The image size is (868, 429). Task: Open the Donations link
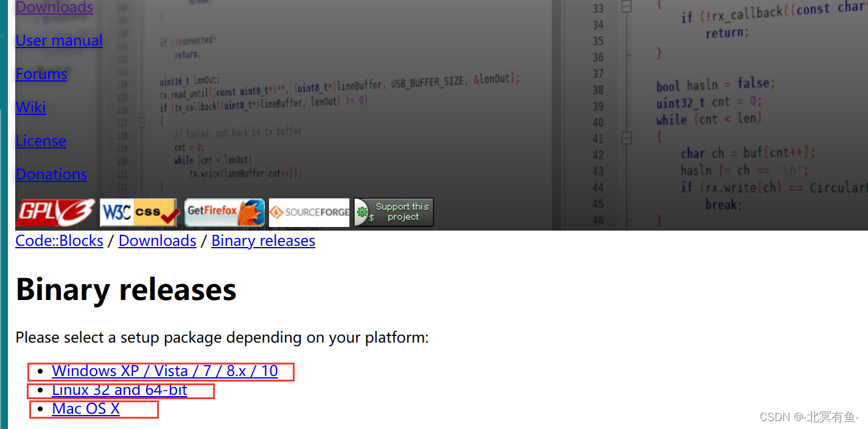click(x=51, y=175)
